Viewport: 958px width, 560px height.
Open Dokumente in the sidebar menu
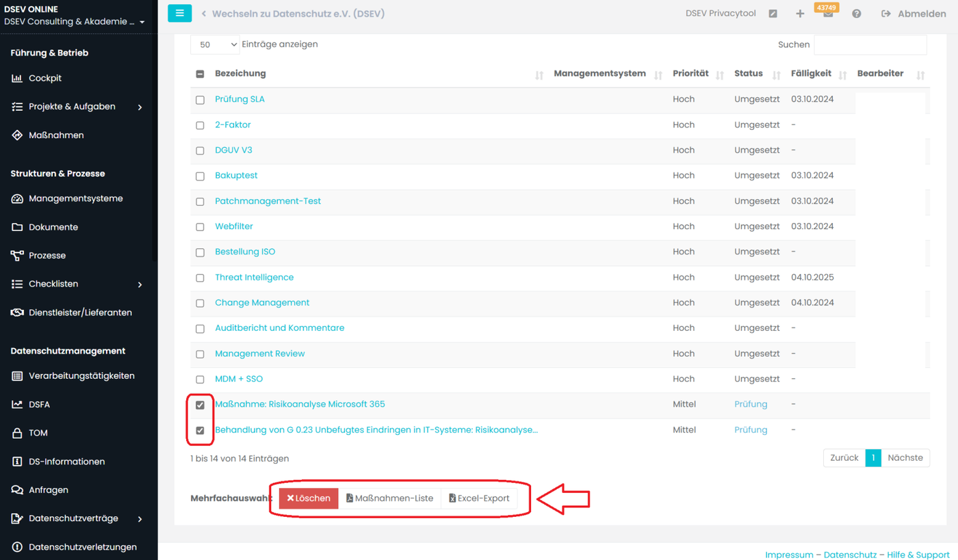[53, 227]
